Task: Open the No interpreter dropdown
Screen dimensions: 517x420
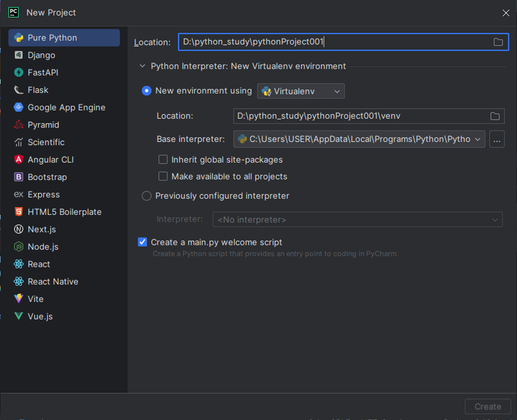Action: pos(357,220)
